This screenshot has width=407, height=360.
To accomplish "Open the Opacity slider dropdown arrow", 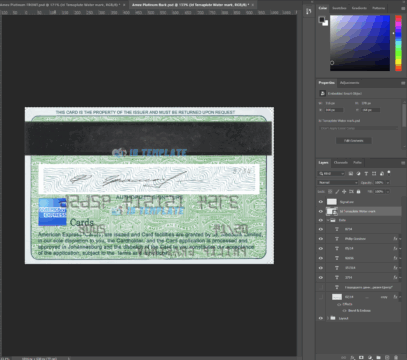I will coord(388,183).
